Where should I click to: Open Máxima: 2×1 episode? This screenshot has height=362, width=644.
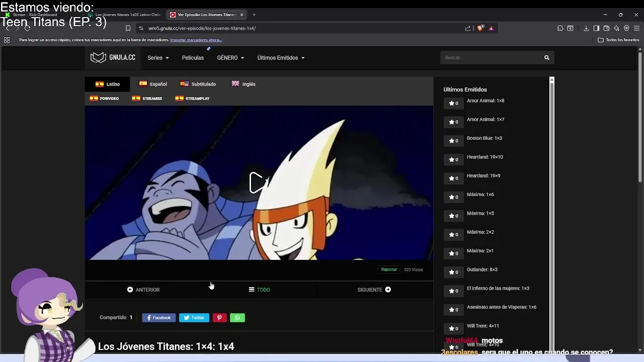480,251
